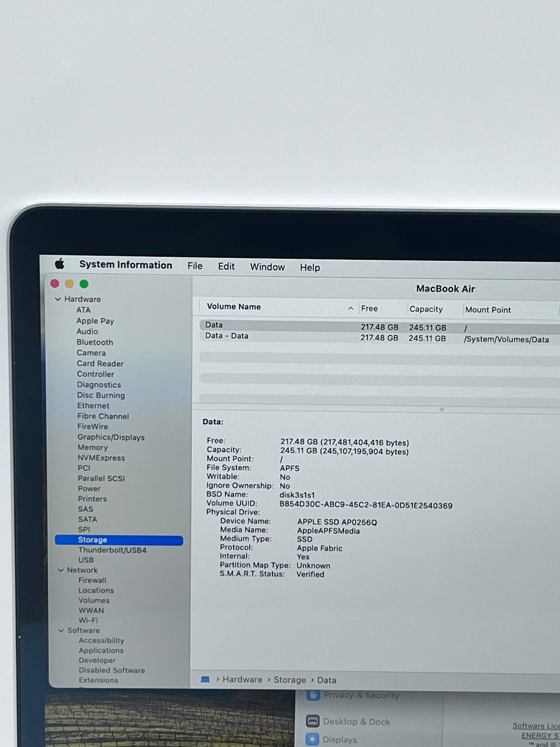Select Controller in the sidebar
Viewport: 560px width, 747px height.
(x=95, y=374)
